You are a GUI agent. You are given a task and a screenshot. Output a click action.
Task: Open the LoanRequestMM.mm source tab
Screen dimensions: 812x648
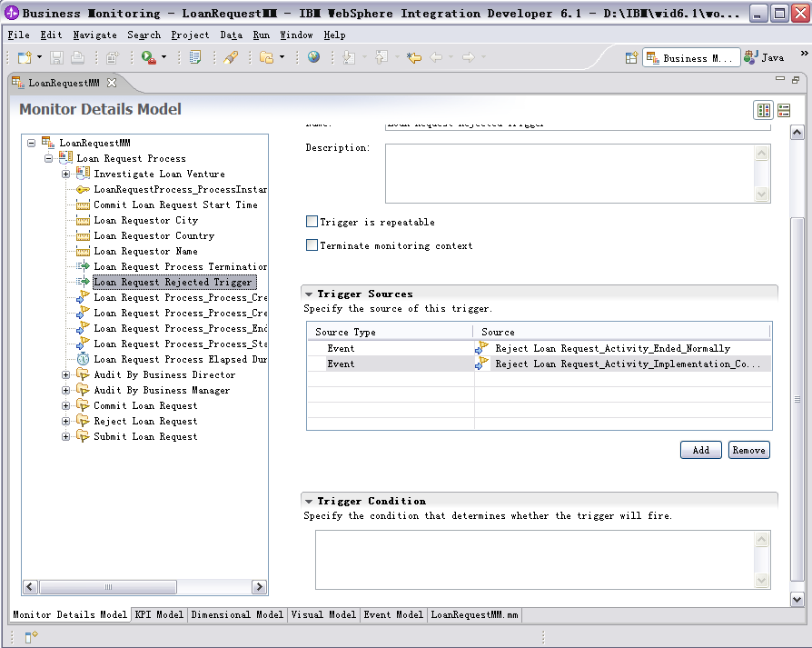(474, 615)
